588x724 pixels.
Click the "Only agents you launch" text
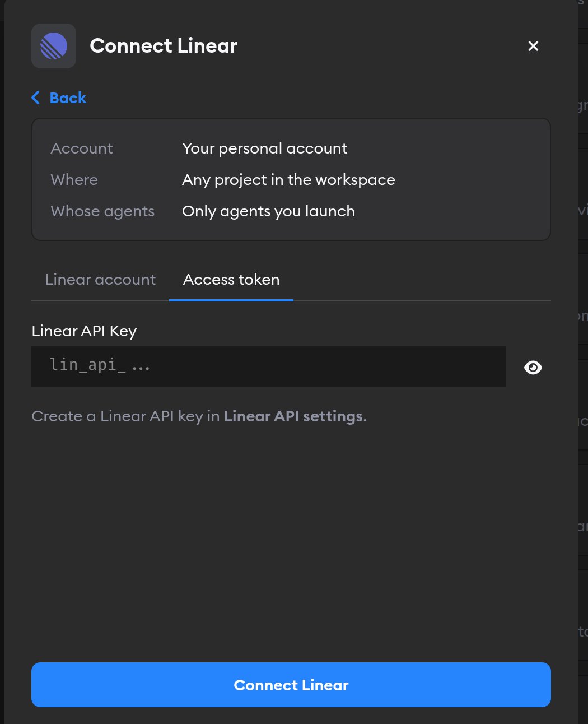(268, 211)
